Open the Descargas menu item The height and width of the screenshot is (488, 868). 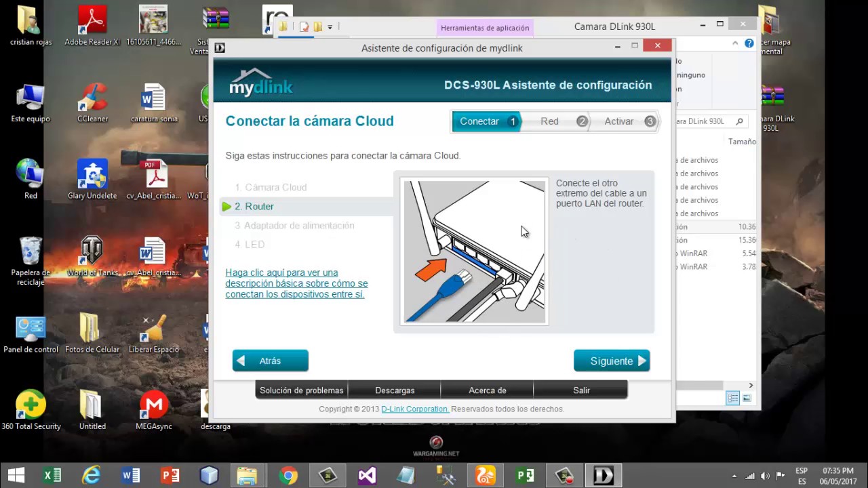(x=395, y=390)
